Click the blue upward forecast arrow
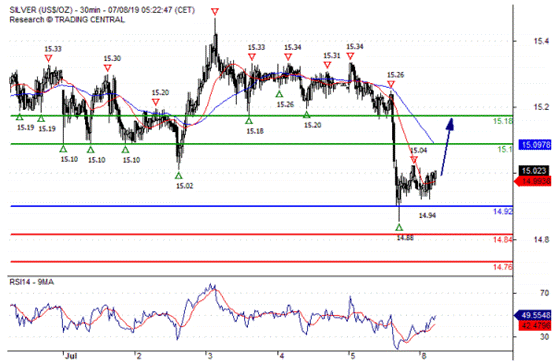 (x=447, y=147)
